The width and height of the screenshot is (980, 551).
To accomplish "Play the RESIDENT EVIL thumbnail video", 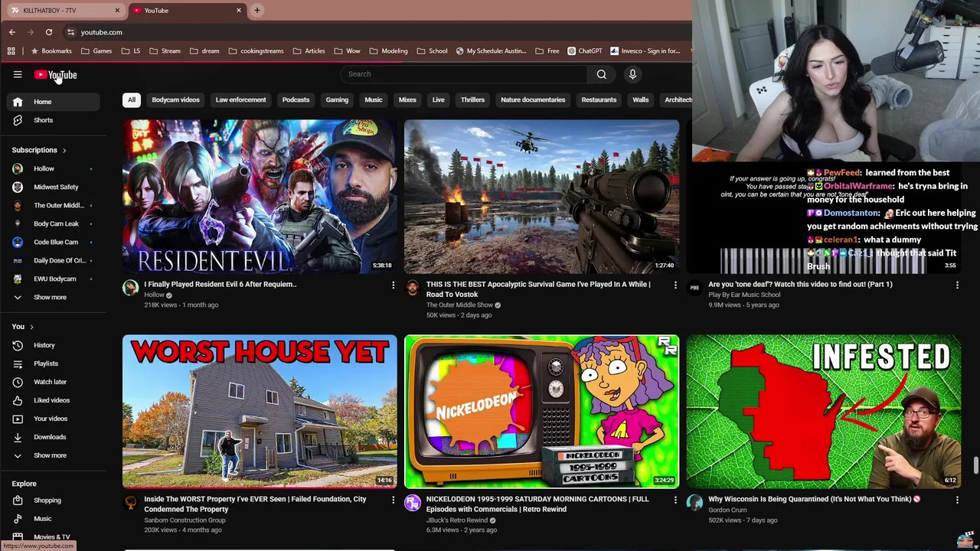I will (260, 197).
